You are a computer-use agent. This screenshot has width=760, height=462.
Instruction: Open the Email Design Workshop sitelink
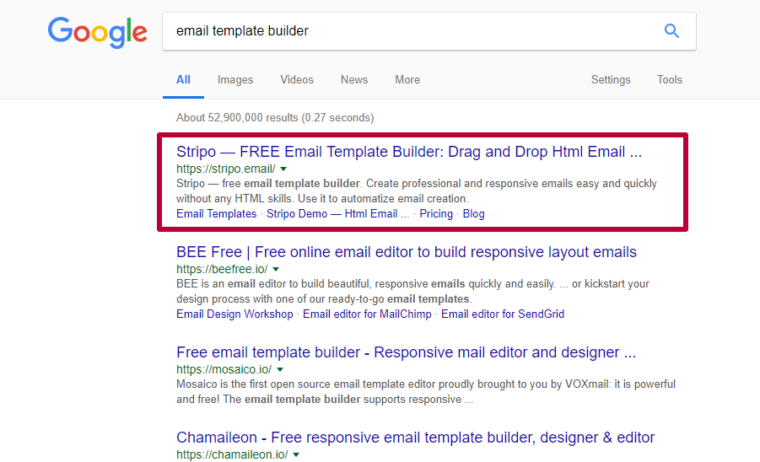pyautogui.click(x=235, y=314)
